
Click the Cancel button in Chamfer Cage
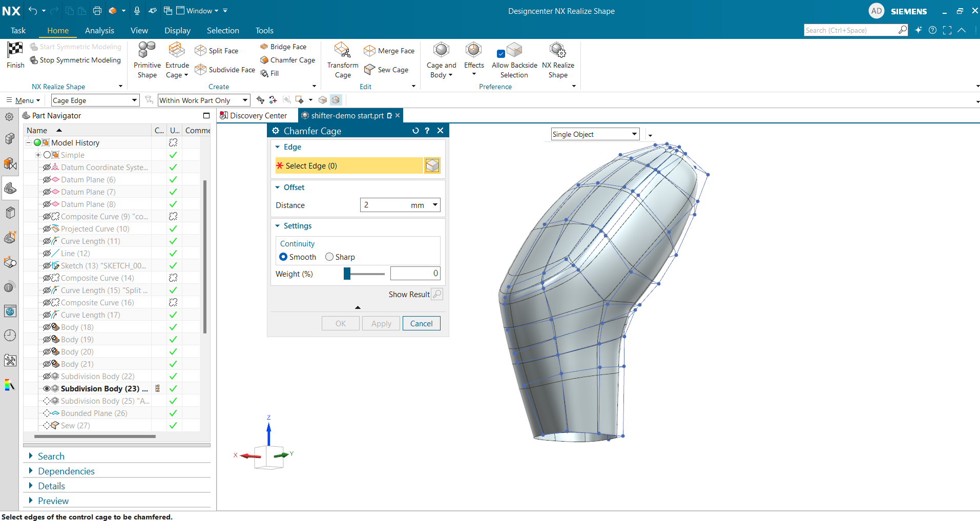[421, 323]
